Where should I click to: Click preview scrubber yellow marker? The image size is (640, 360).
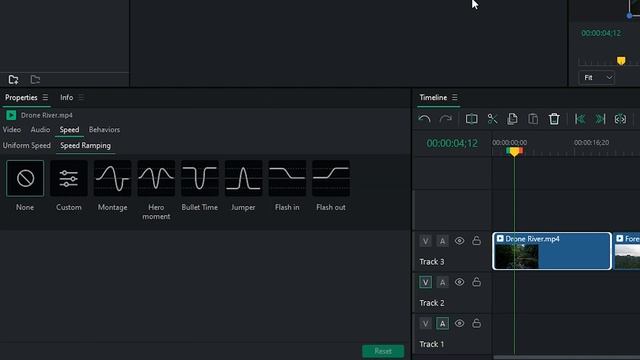621,61
